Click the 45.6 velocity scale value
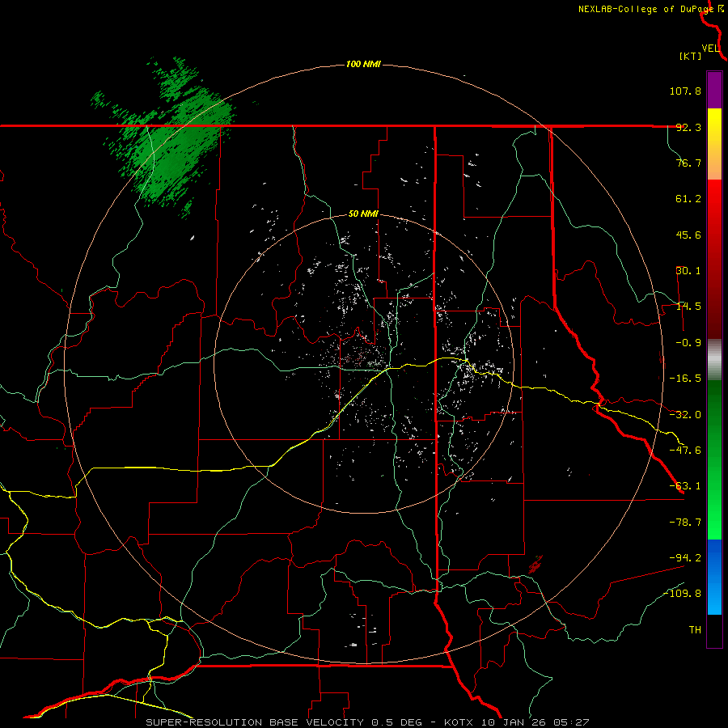 tap(688, 235)
